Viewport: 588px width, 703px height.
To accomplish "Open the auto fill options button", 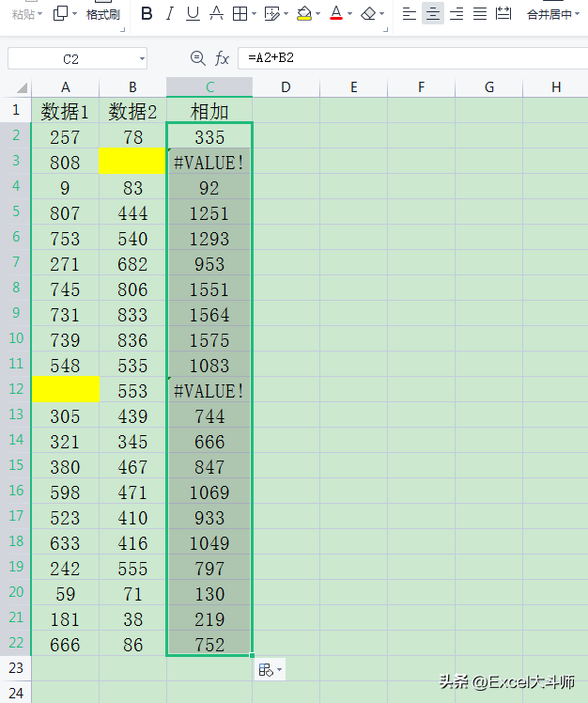I will click(270, 670).
